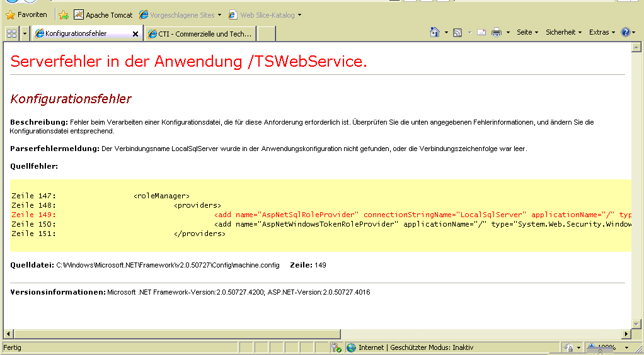This screenshot has width=644, height=355.
Task: Click the add to favorites bar icon
Action: [64, 14]
